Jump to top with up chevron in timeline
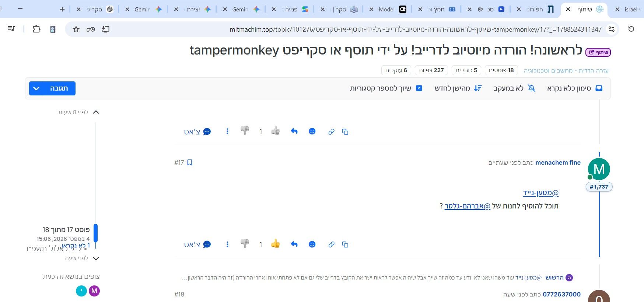The width and height of the screenshot is (644, 302). pos(96,112)
